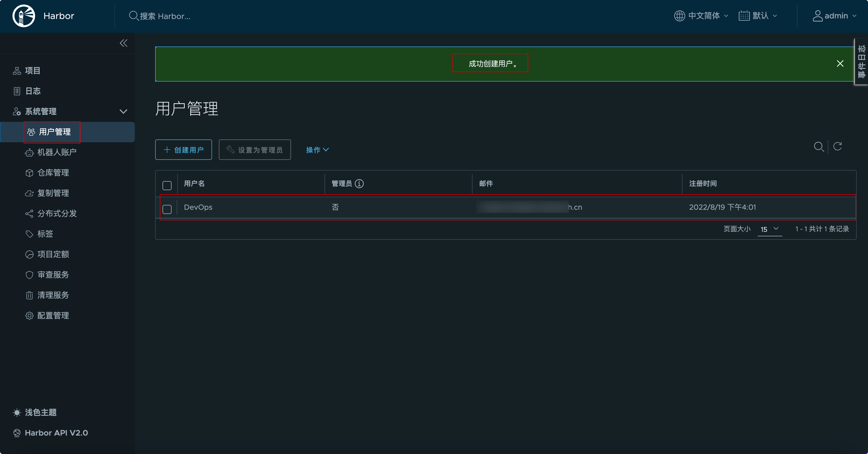The height and width of the screenshot is (454, 868).
Task: Click the 否 admin status cell
Action: (335, 207)
